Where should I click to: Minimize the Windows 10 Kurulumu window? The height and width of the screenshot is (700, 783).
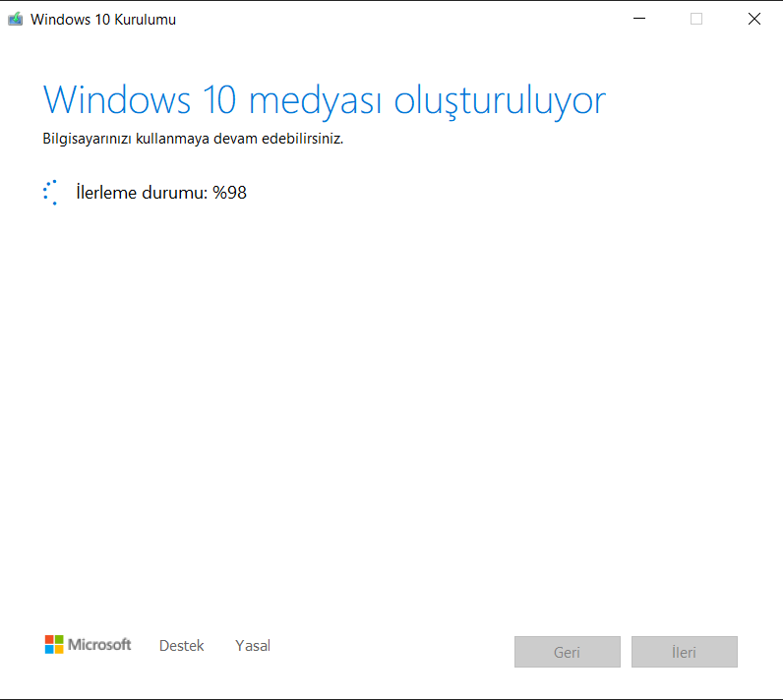tap(639, 19)
